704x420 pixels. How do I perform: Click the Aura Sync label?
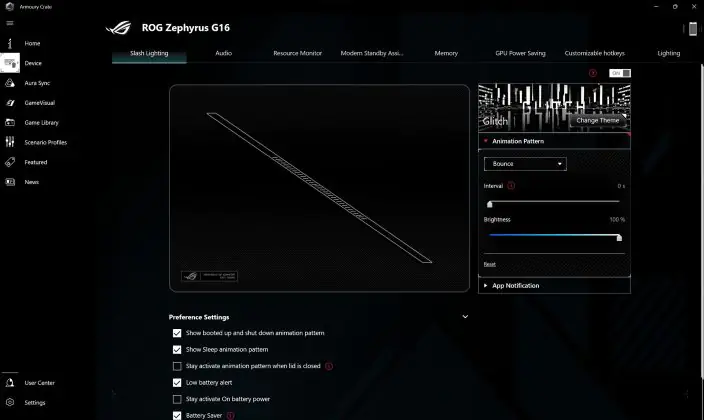tap(37, 83)
